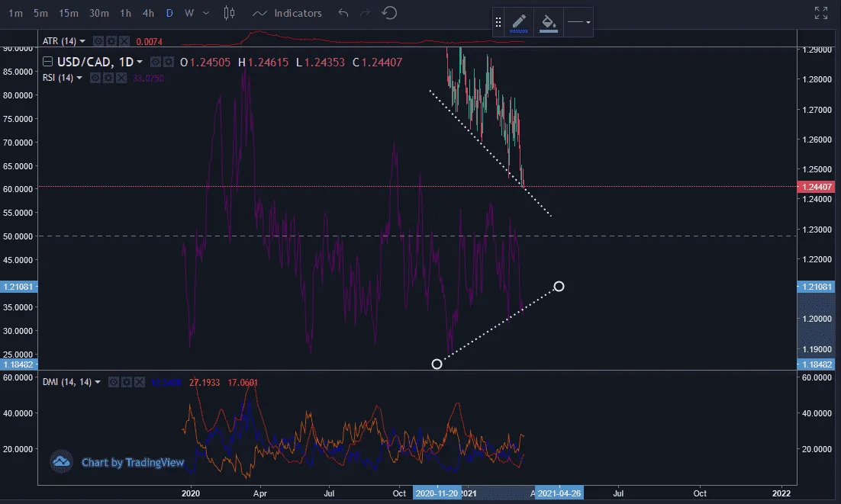
Task: Click the Jul 2021 time axis label
Action: point(618,493)
